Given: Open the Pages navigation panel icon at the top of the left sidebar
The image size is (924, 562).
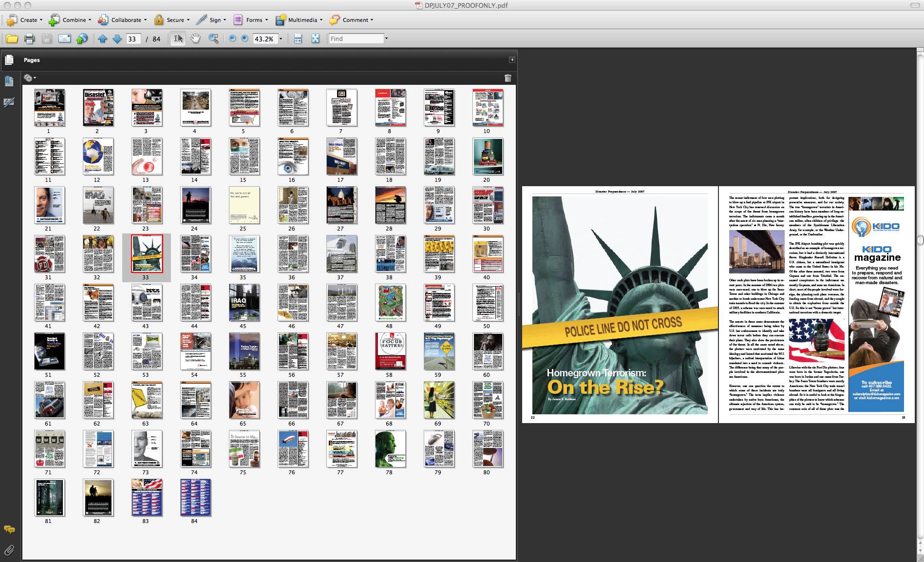Looking at the screenshot, I should pyautogui.click(x=9, y=60).
